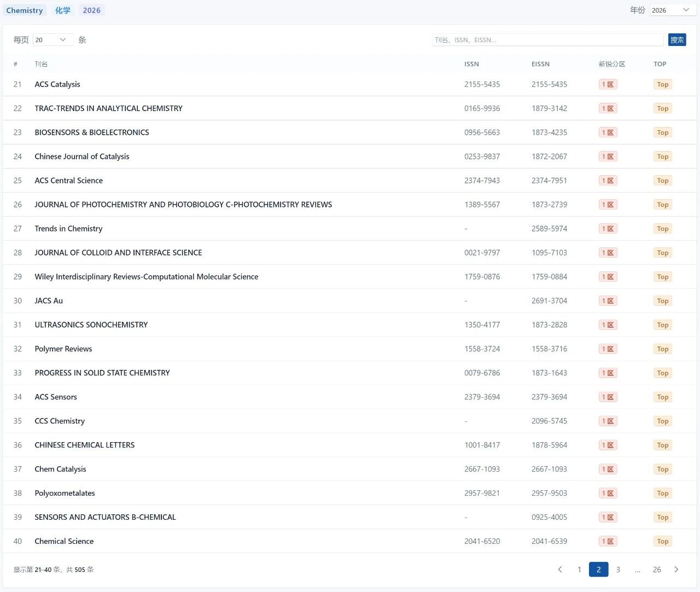Open the year 2026 dropdown

(x=672, y=10)
